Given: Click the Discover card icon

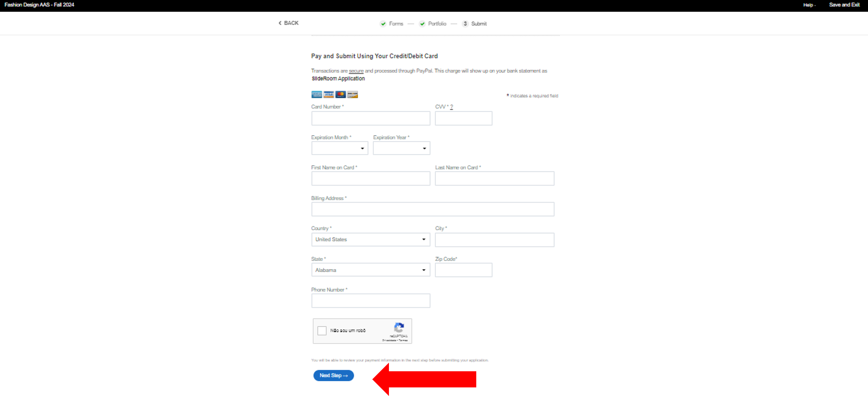Looking at the screenshot, I should click(352, 94).
